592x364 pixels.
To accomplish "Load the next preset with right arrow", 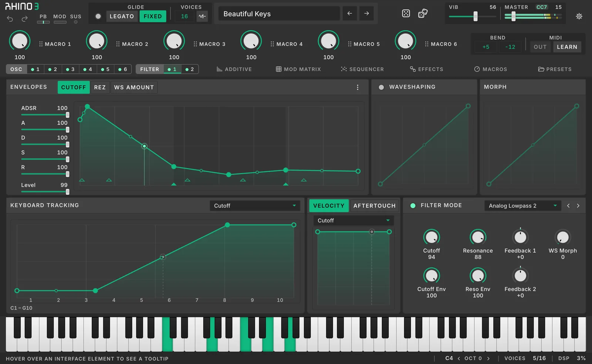I will (x=366, y=14).
